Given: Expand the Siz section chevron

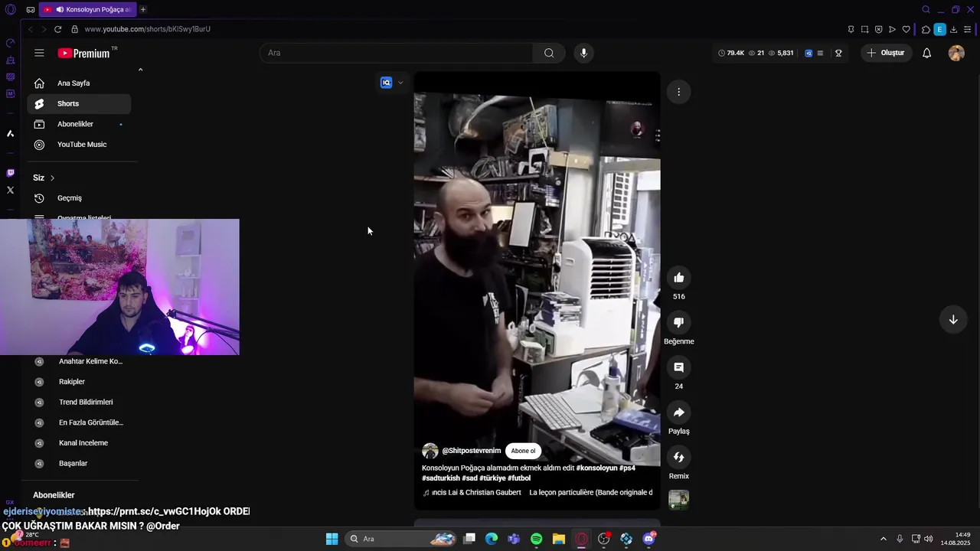Looking at the screenshot, I should [x=52, y=178].
